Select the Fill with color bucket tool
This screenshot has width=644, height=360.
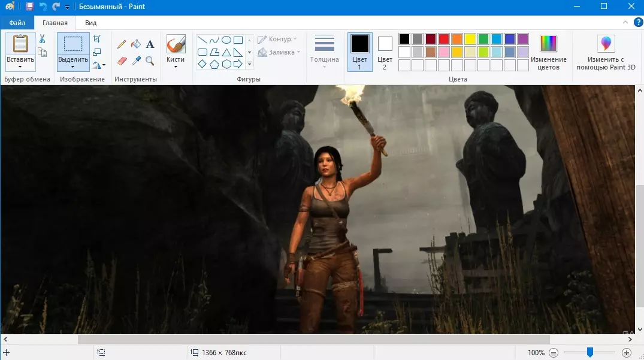[136, 44]
